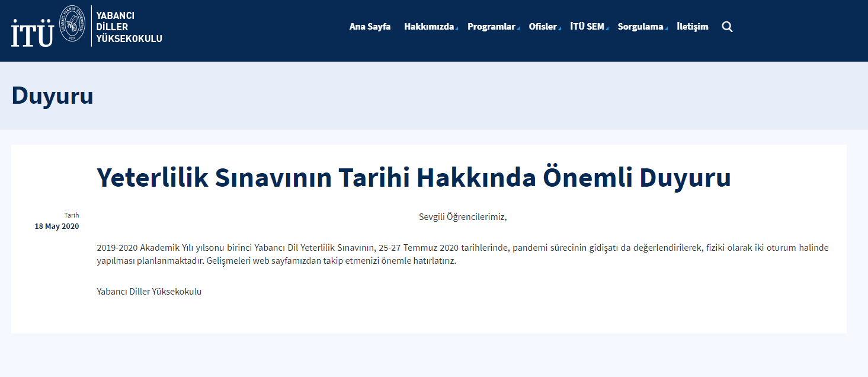Click the Yabancı Diller Yükseokulu signature text
This screenshot has width=868, height=377.
[149, 291]
